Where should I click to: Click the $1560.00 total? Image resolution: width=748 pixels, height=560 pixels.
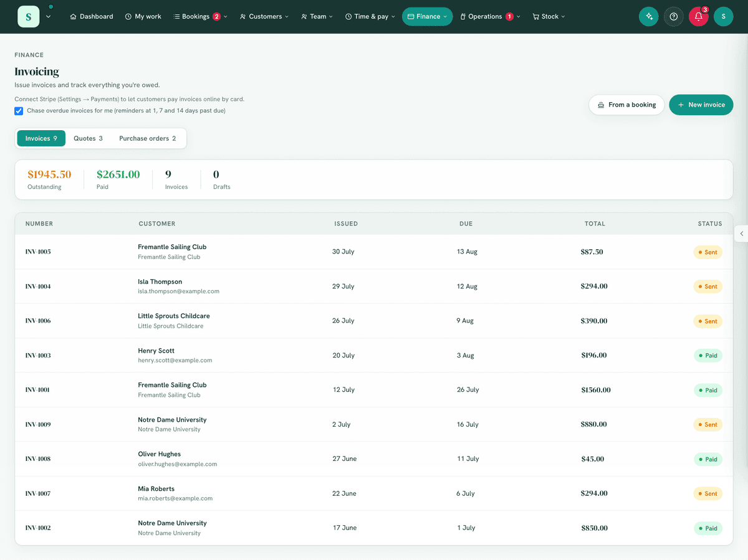(x=595, y=390)
